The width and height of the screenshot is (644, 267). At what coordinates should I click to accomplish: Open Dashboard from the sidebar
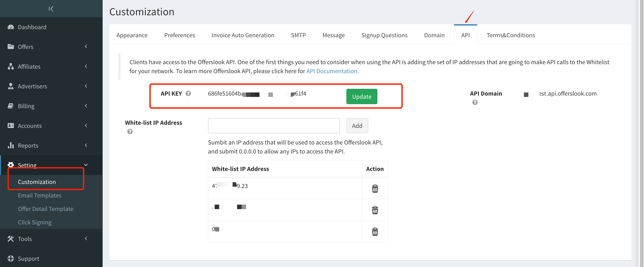coord(32,27)
